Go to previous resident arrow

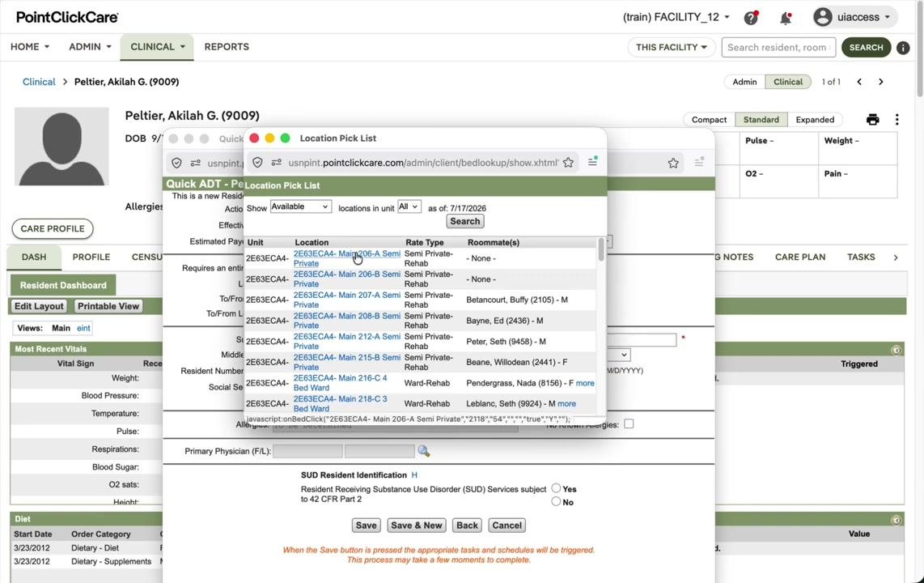859,82
